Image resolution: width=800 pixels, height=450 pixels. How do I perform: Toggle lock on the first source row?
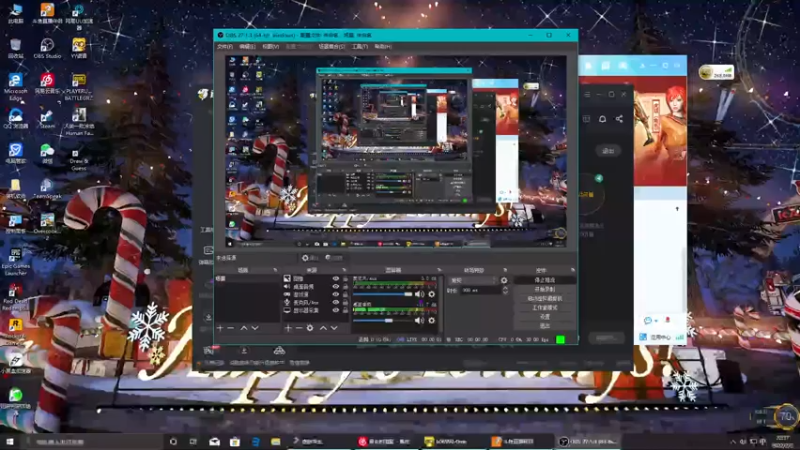pyautogui.click(x=345, y=279)
